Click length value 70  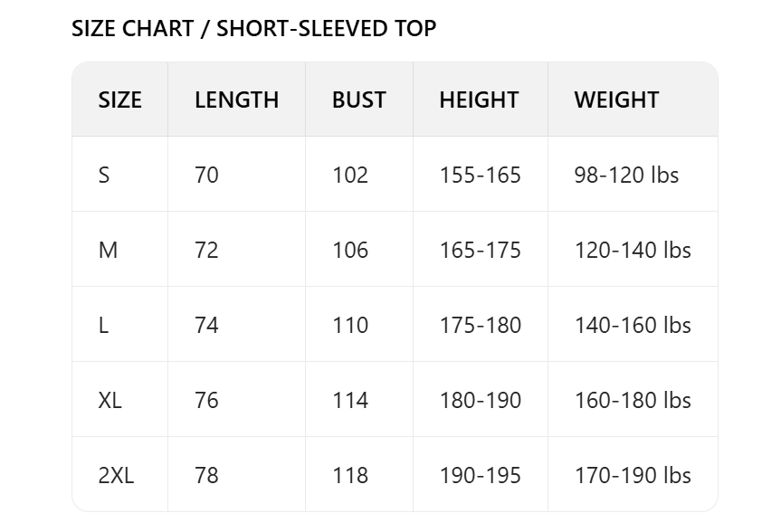(206, 175)
